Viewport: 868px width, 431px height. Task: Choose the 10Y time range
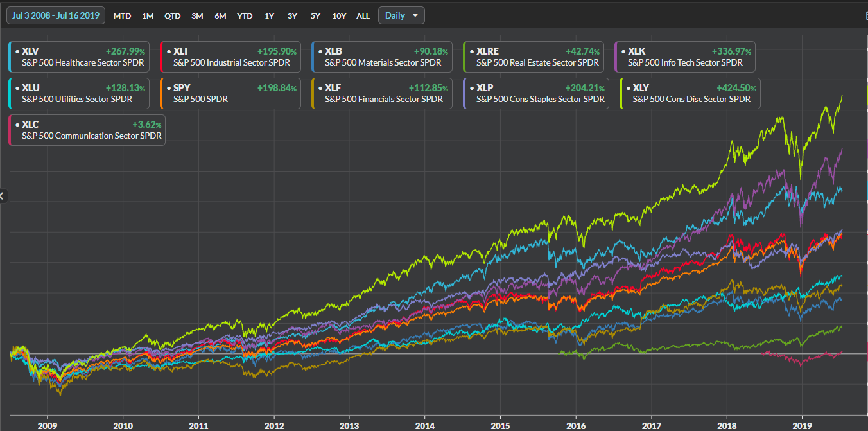click(x=339, y=16)
